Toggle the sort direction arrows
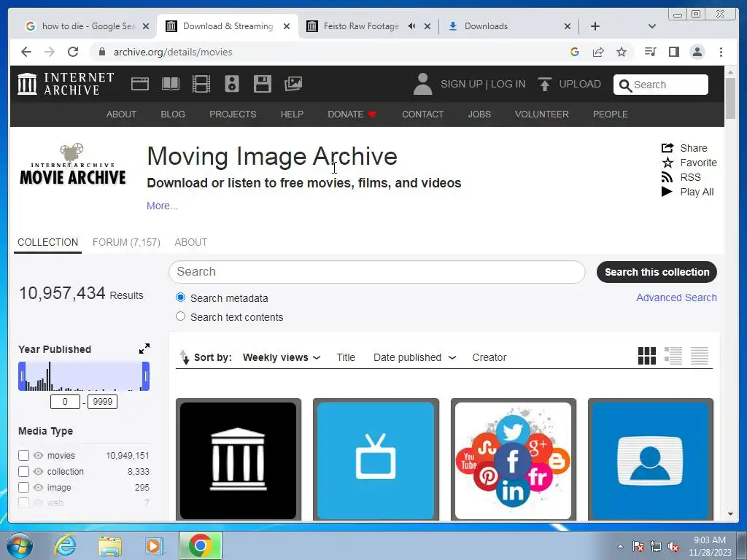This screenshot has width=747, height=560. [x=184, y=357]
